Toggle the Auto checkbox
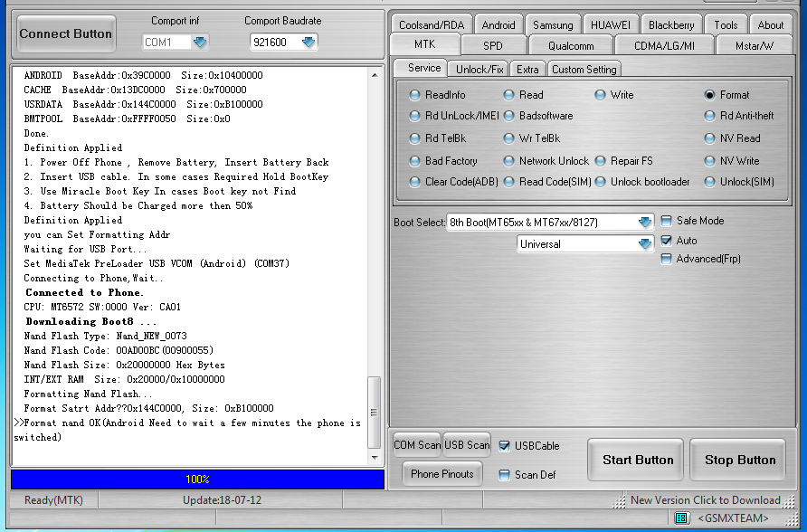 tap(667, 241)
